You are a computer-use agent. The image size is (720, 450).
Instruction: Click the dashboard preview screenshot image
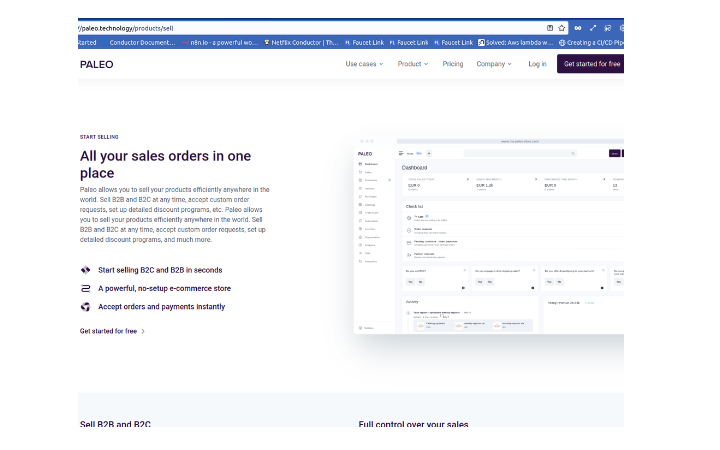coord(489,235)
